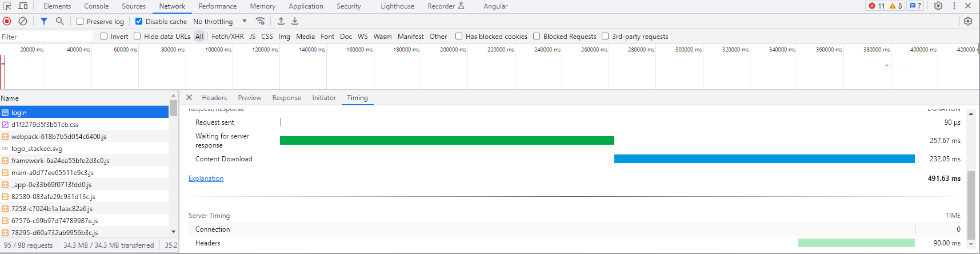This screenshot has width=980, height=254.
Task: Open the Lighthouse tab
Action: coord(397,6)
